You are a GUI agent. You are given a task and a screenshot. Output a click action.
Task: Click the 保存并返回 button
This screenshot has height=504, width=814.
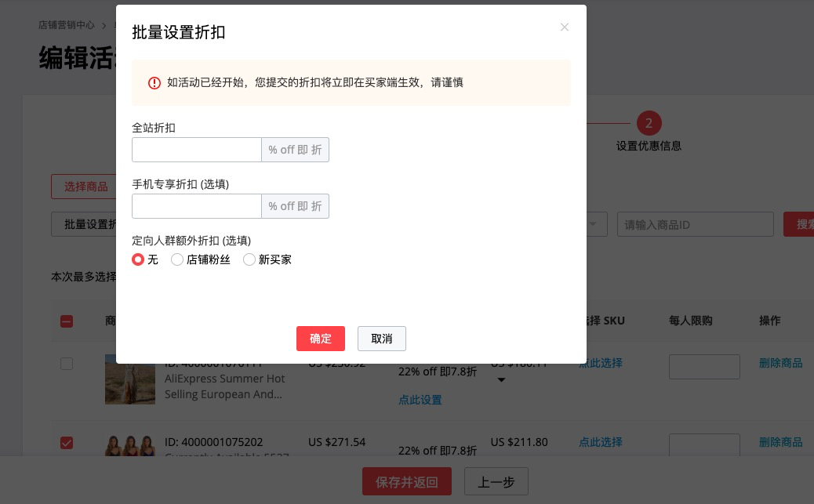coord(407,482)
